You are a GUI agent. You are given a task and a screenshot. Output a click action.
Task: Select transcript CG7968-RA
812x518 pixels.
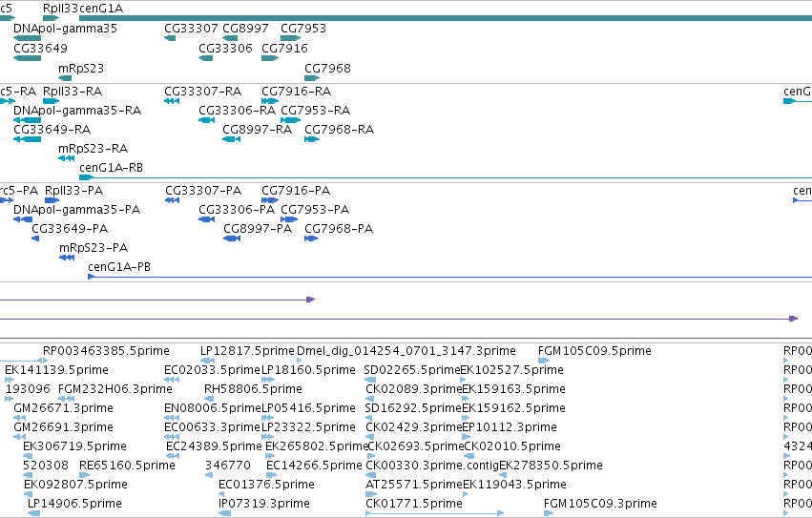(x=312, y=139)
